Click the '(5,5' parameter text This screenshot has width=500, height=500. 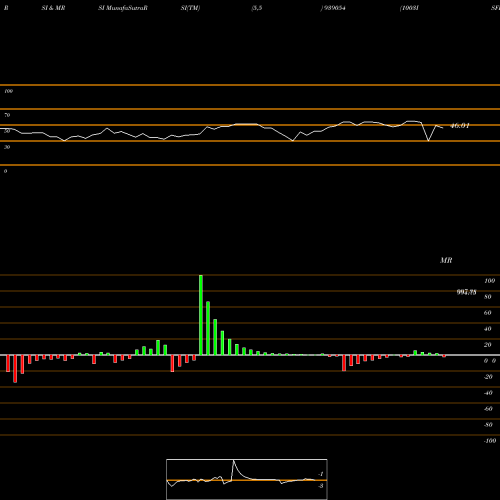tap(257, 8)
